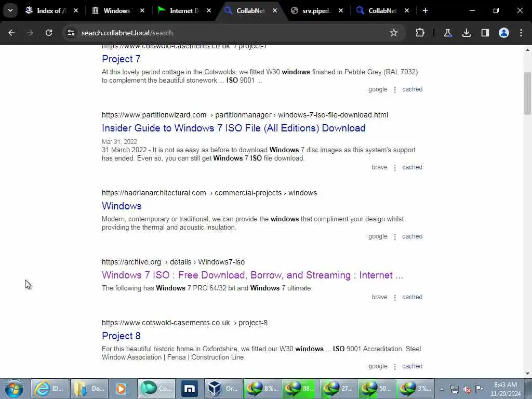Expand the tab search dropdown
Viewport: 532px width, 399px height.
10,10
